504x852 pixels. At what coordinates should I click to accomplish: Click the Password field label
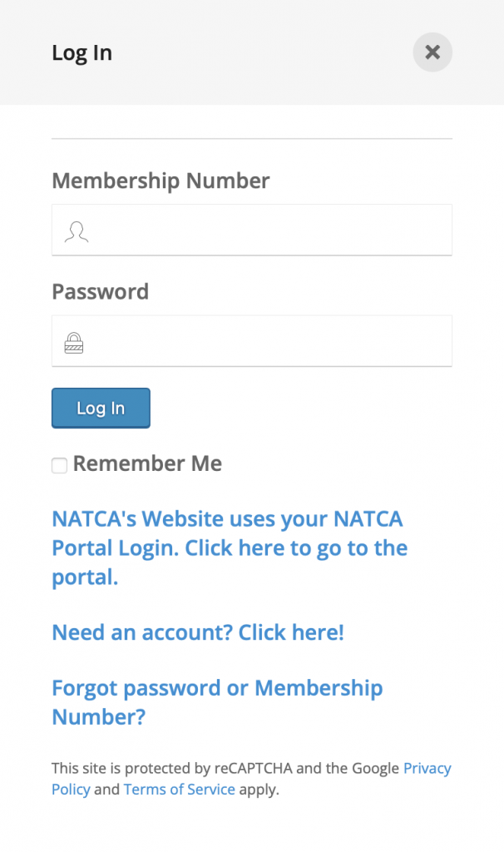click(x=100, y=292)
